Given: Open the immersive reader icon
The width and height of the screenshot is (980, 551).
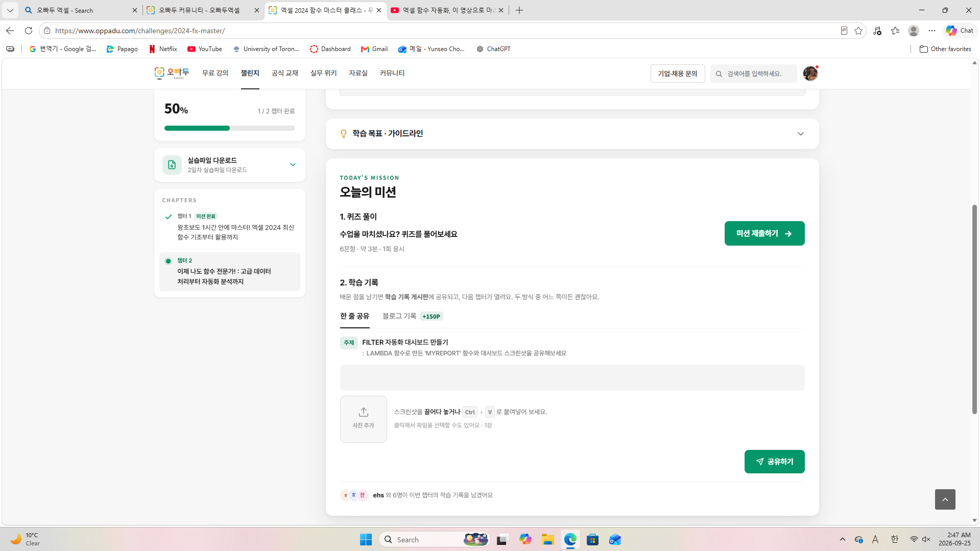Looking at the screenshot, I should pyautogui.click(x=844, y=31).
